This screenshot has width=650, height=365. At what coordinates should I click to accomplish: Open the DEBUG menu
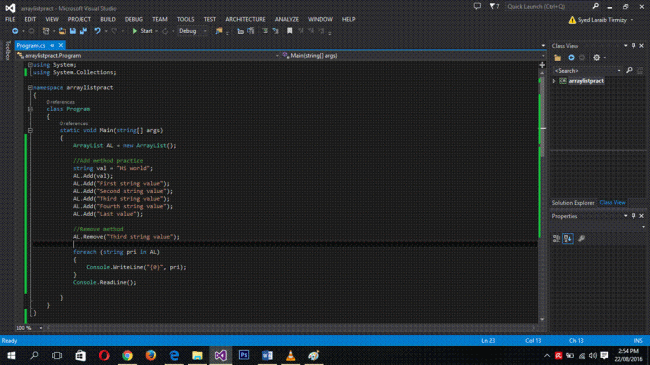coord(134,19)
